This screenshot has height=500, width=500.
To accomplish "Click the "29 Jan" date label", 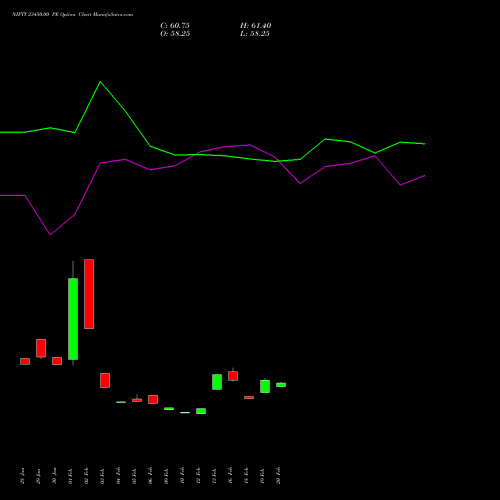I will click(x=39, y=476).
